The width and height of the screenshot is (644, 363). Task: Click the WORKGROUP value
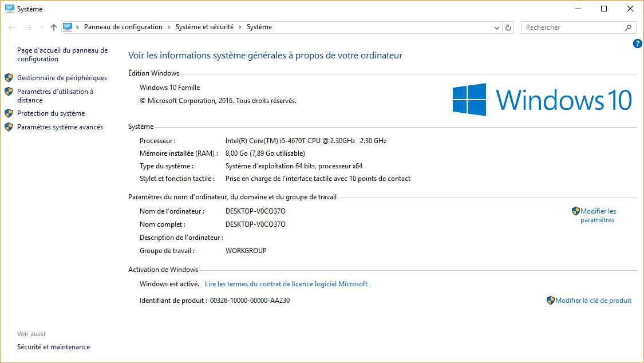tap(246, 250)
